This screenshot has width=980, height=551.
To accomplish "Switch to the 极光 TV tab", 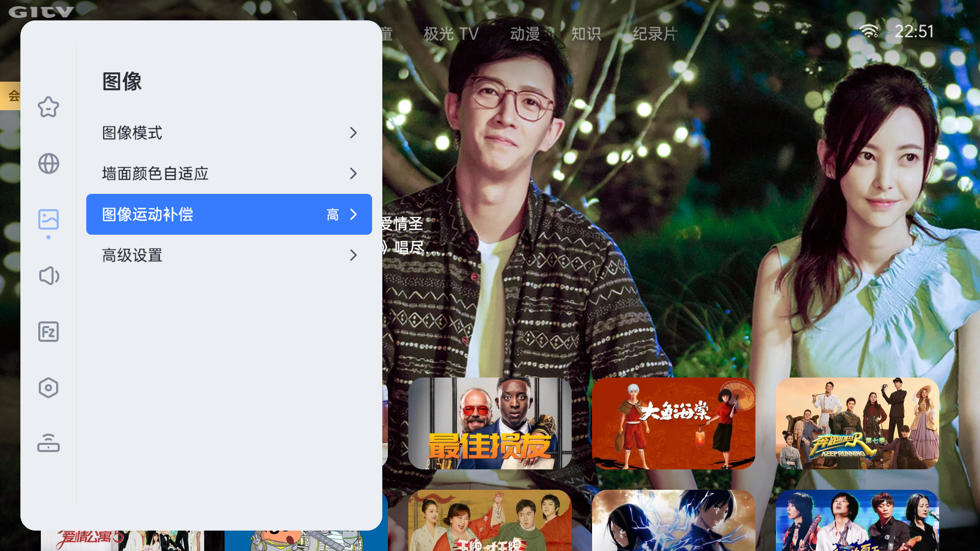I will pyautogui.click(x=451, y=34).
